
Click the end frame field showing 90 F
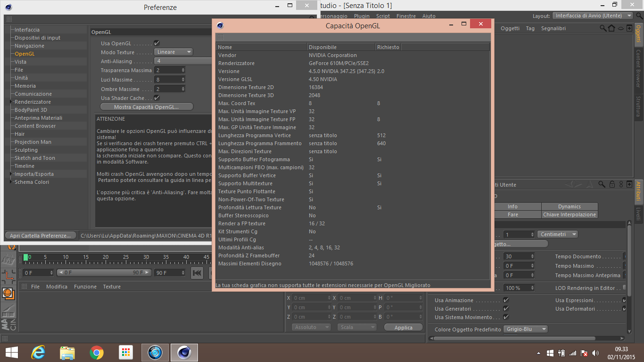click(x=170, y=272)
